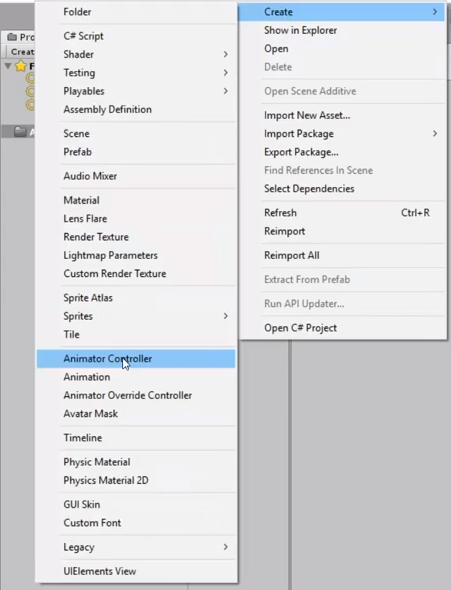Open the Playables submenu
Image resolution: width=451 pixels, height=590 pixels.
pyautogui.click(x=136, y=91)
